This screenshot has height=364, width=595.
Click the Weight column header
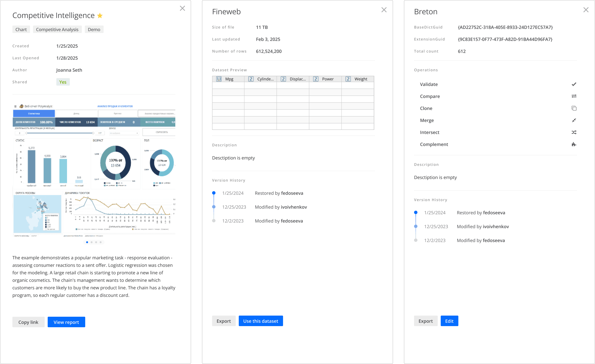tap(358, 79)
